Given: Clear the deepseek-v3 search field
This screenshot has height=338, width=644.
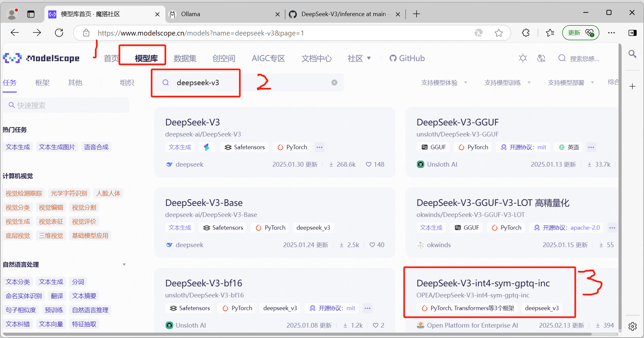Looking at the screenshot, I should click(334, 82).
